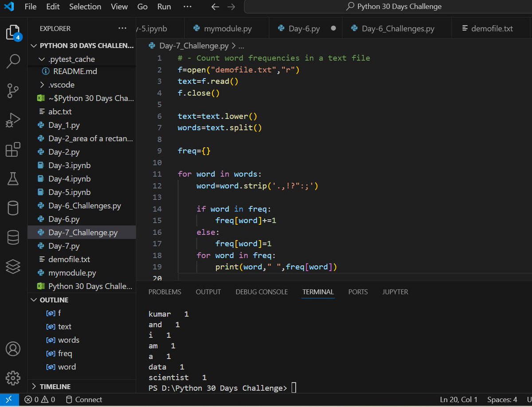
Task: Open mymodule.py in explorer tree
Action: [82, 273]
